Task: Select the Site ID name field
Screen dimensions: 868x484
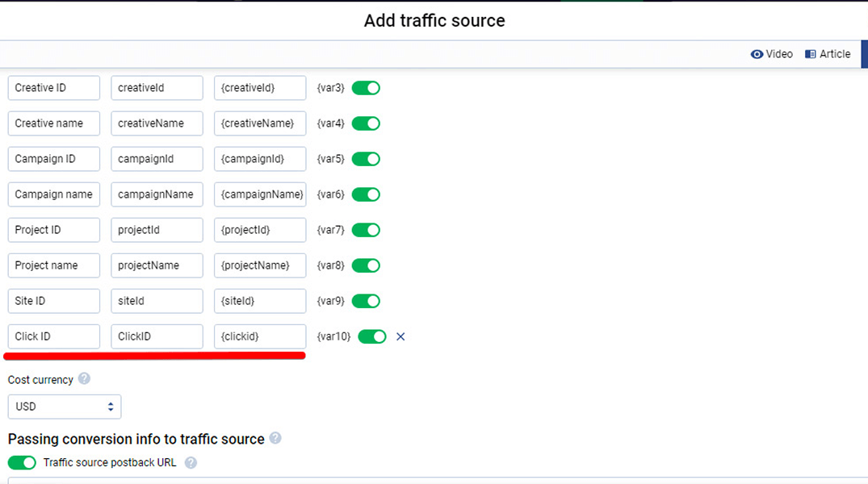Action: [x=54, y=301]
